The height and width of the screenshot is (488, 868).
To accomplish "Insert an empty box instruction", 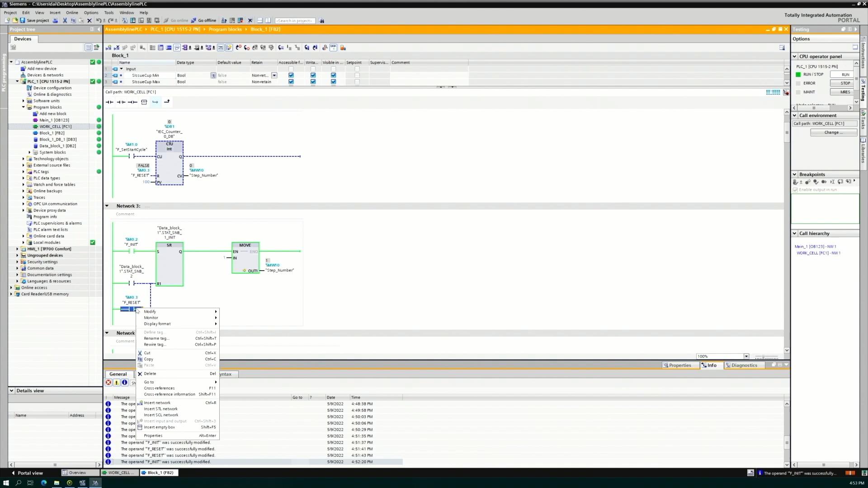I will (x=144, y=102).
